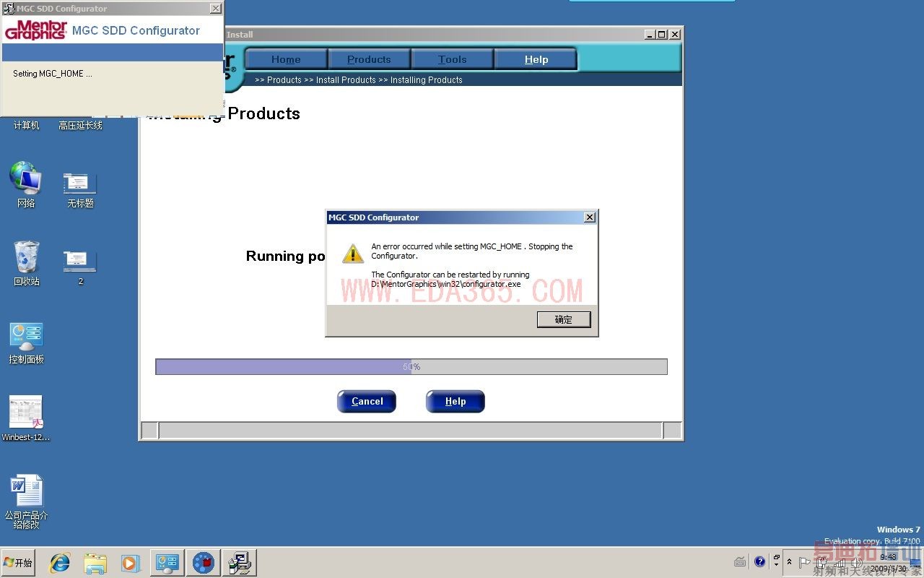Image resolution: width=924 pixels, height=578 pixels.
Task: Select the 控制面板 (Control Panel) desktop icon
Action: 26,343
